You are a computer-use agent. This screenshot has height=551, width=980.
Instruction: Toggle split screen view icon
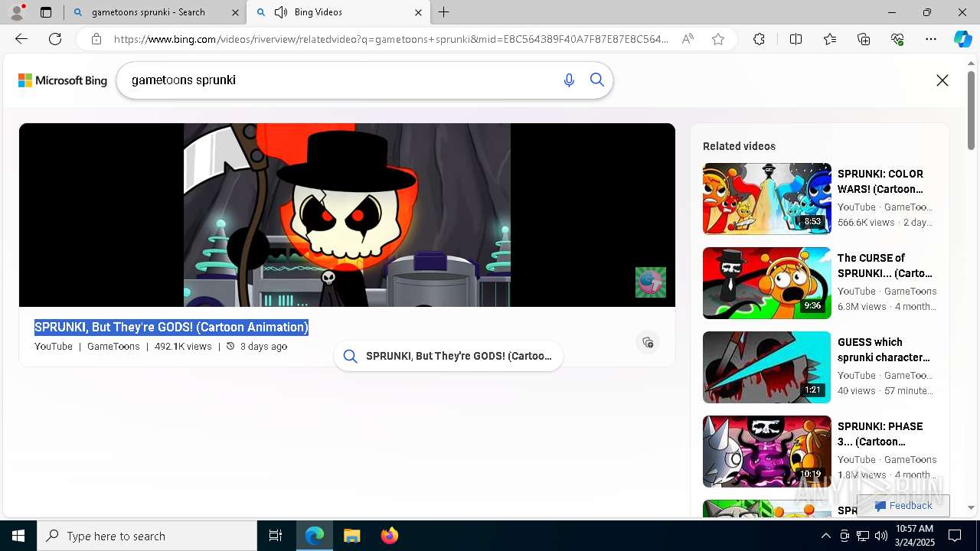(795, 39)
